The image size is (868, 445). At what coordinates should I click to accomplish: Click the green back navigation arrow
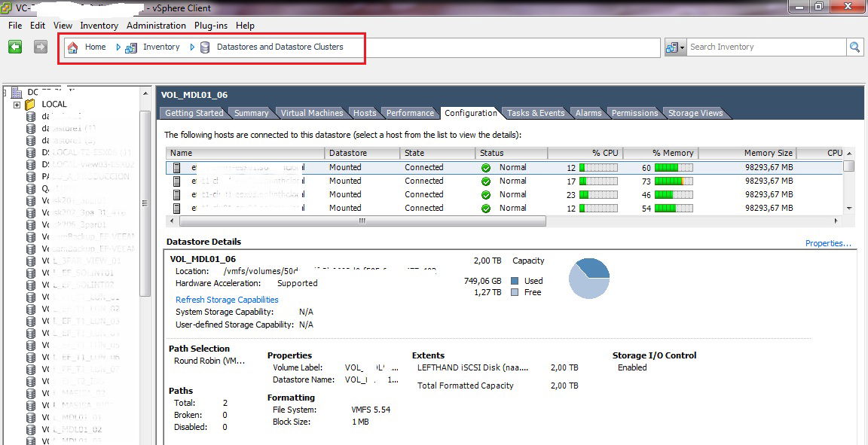(x=15, y=47)
